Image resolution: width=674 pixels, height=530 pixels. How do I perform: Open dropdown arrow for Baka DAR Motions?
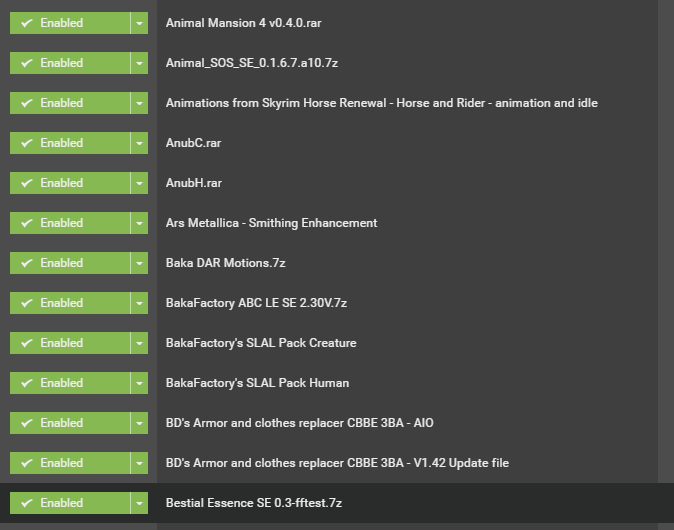tap(139, 263)
